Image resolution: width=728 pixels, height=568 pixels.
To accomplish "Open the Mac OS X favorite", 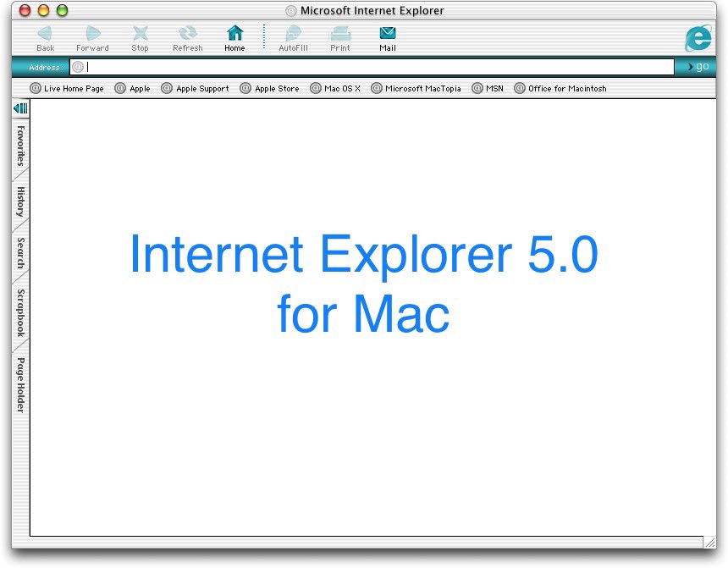I will (x=335, y=88).
